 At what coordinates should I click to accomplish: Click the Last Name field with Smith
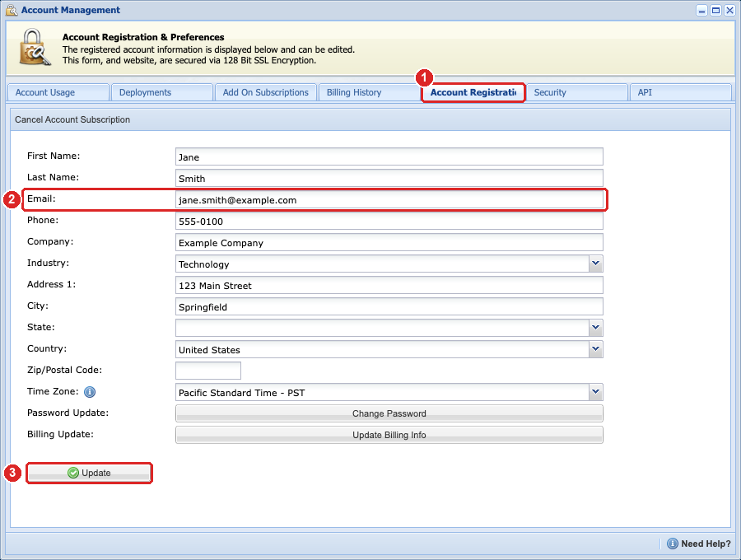point(389,178)
